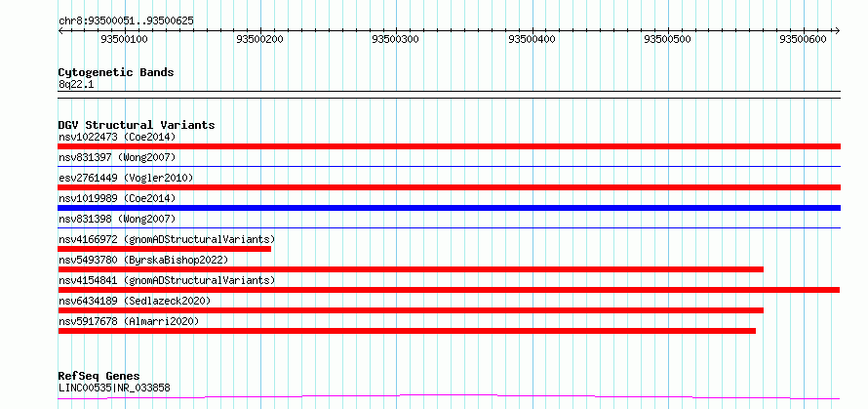Select the magenta LINC00535 gene track line

[449, 397]
